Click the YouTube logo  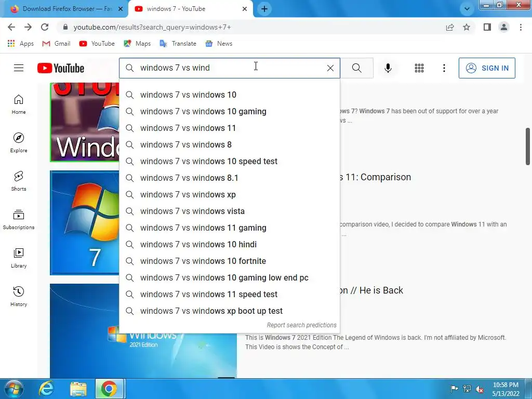[61, 68]
